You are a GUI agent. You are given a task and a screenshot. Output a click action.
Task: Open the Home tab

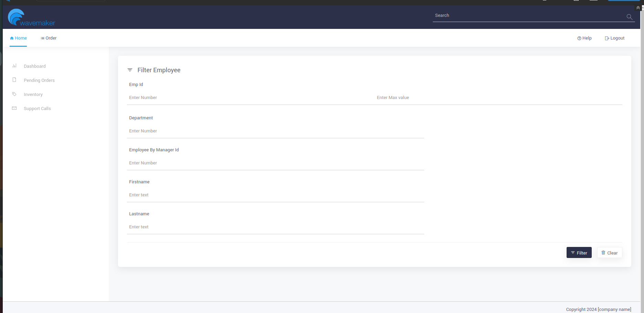(x=18, y=38)
